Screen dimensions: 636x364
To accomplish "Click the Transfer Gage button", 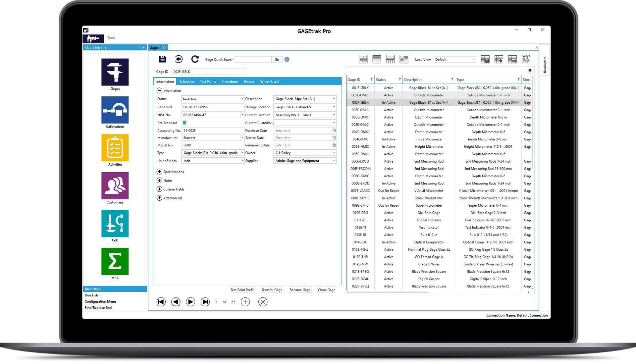I will click(x=272, y=290).
